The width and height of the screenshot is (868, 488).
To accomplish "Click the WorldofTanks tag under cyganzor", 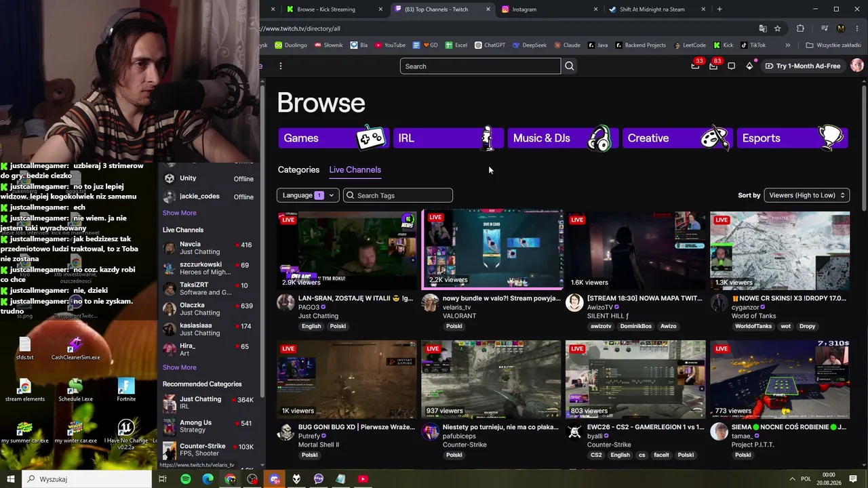I will coord(754,326).
